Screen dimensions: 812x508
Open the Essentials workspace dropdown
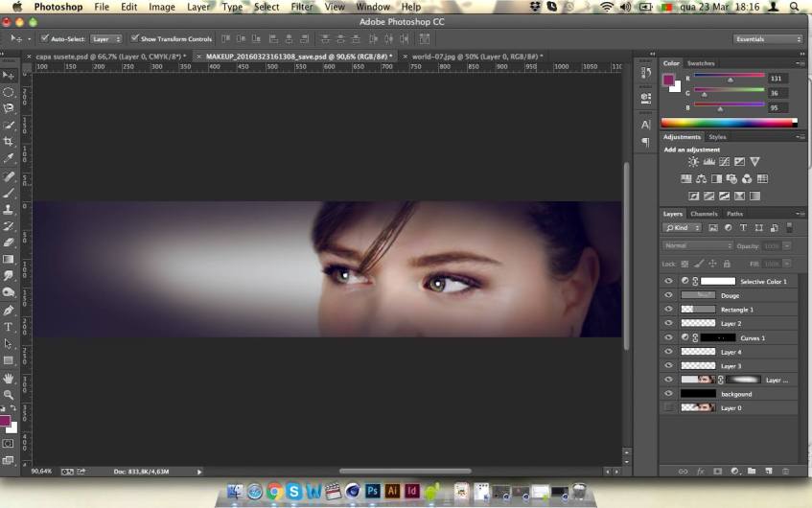768,39
